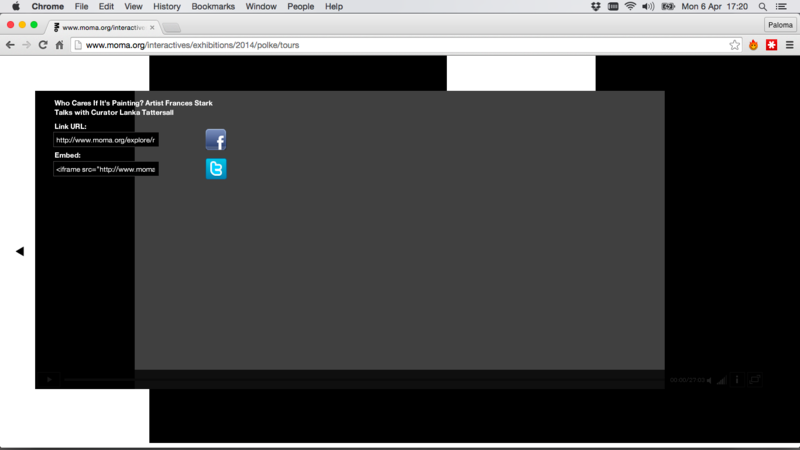Open the Chrome application menu
Image resolution: width=800 pixels, height=450 pixels.
47,7
